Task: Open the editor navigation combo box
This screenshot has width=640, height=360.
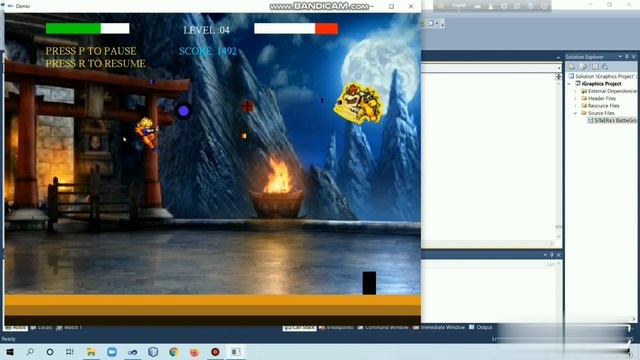Action: 491,68
